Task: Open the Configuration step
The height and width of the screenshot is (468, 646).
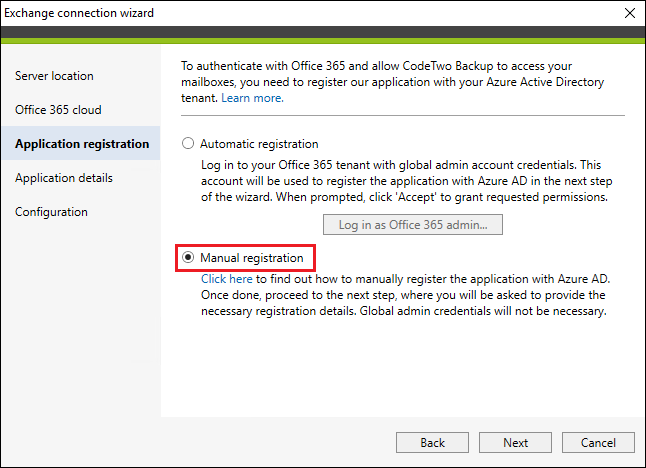Action: click(51, 212)
